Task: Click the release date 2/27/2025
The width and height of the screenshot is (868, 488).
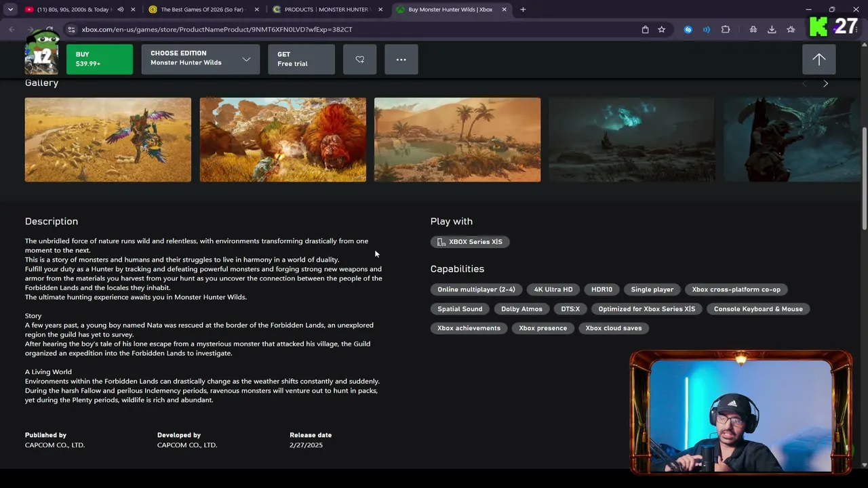Action: [306, 445]
